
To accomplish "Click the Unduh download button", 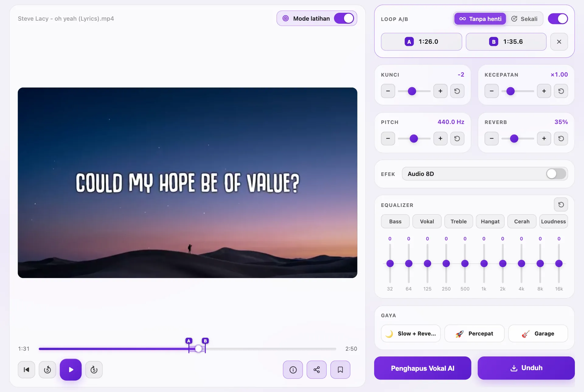I will pyautogui.click(x=526, y=368).
